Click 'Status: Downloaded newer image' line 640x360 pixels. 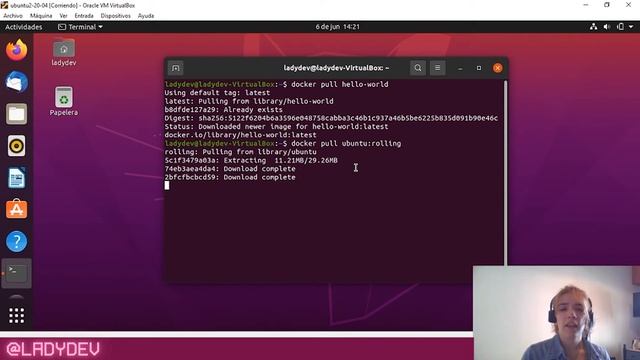click(x=276, y=127)
